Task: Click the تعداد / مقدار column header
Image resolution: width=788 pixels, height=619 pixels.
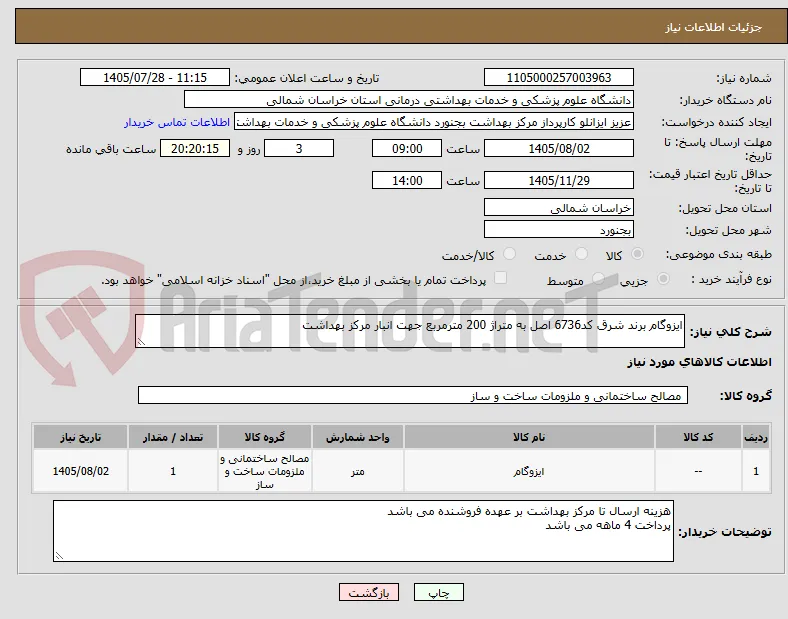Action: click(x=173, y=437)
